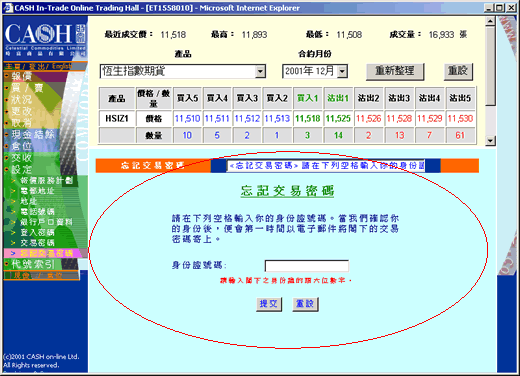The height and width of the screenshot is (376, 520).
Task: Click the 提交 submit button
Action: click(269, 304)
